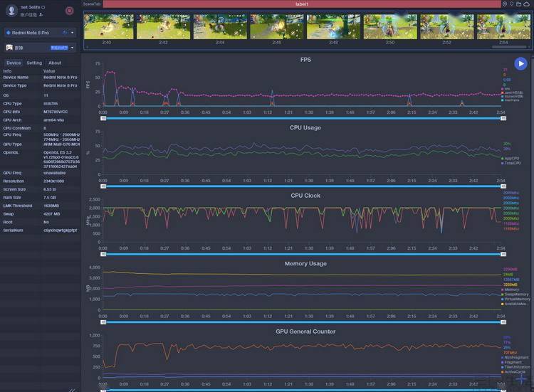This screenshot has width=534, height=392.
Task: Click the red record button
Action: (70, 11)
